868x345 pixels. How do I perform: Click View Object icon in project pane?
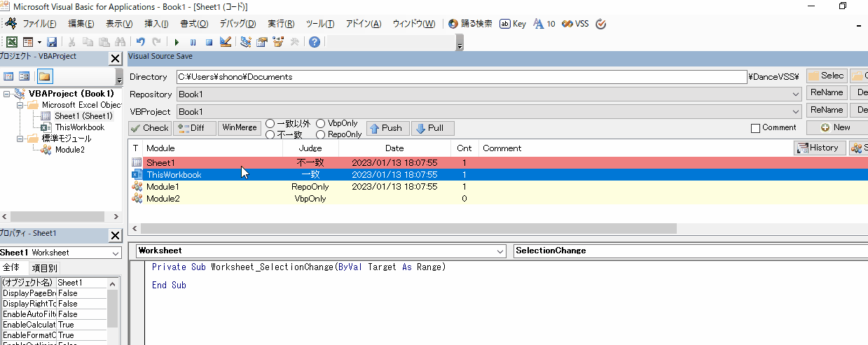(25, 76)
